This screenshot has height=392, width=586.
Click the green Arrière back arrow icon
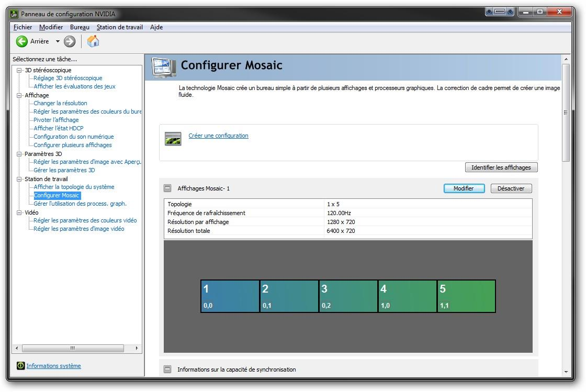(22, 41)
